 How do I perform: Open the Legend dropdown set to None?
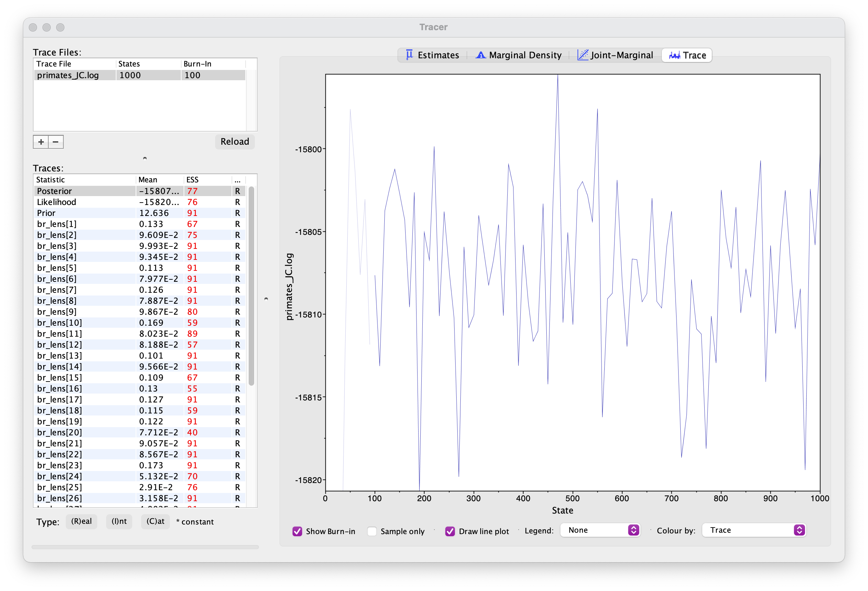point(600,530)
